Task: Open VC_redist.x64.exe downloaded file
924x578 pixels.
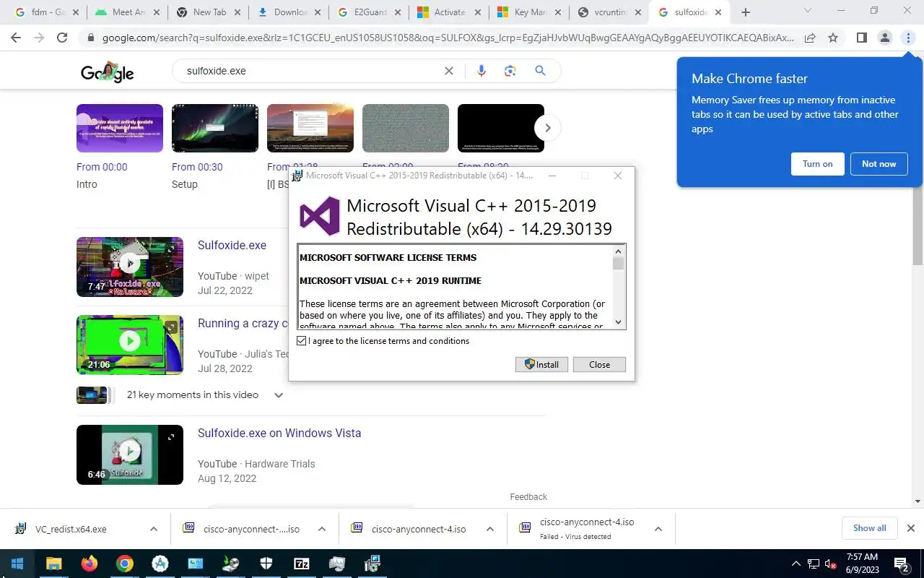Action: point(71,529)
